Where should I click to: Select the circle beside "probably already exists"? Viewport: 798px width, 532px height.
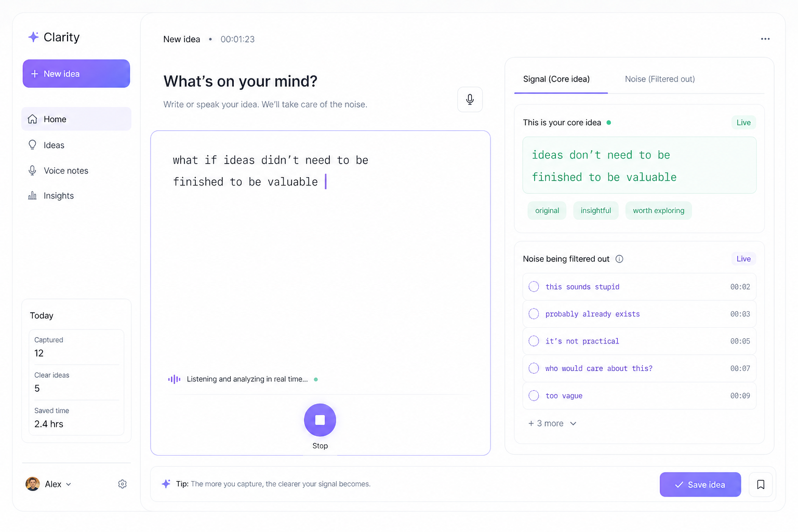(534, 314)
